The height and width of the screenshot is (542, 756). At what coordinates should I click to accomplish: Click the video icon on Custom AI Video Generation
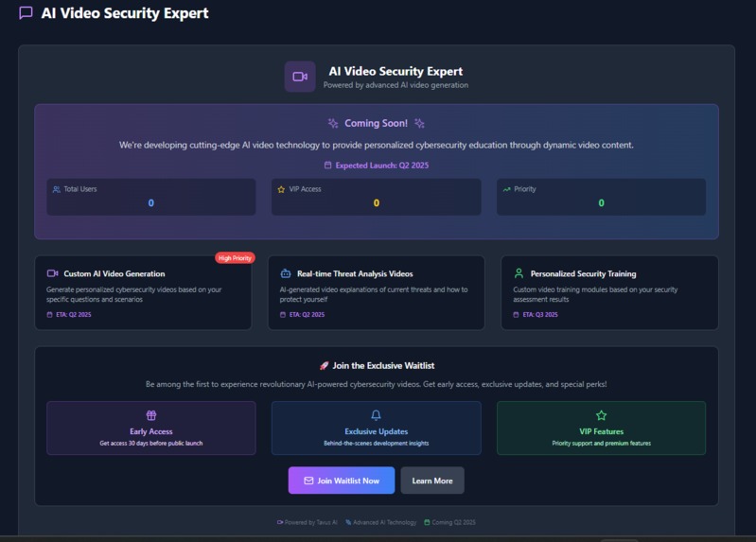[53, 273]
